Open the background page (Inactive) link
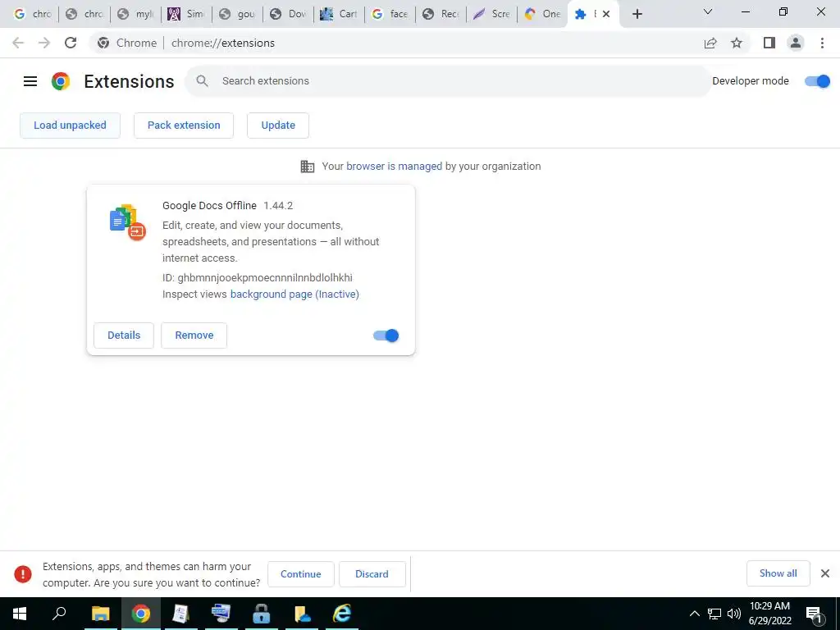 coord(294,294)
